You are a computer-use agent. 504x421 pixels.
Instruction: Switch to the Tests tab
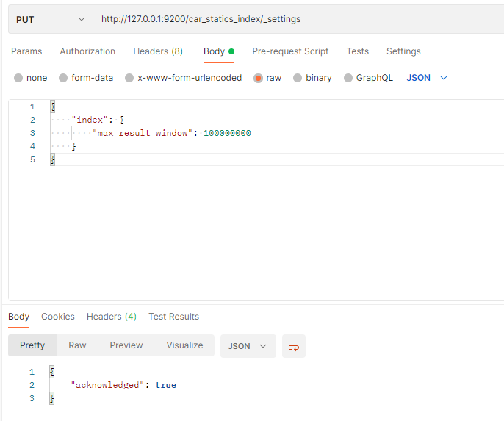pos(357,51)
